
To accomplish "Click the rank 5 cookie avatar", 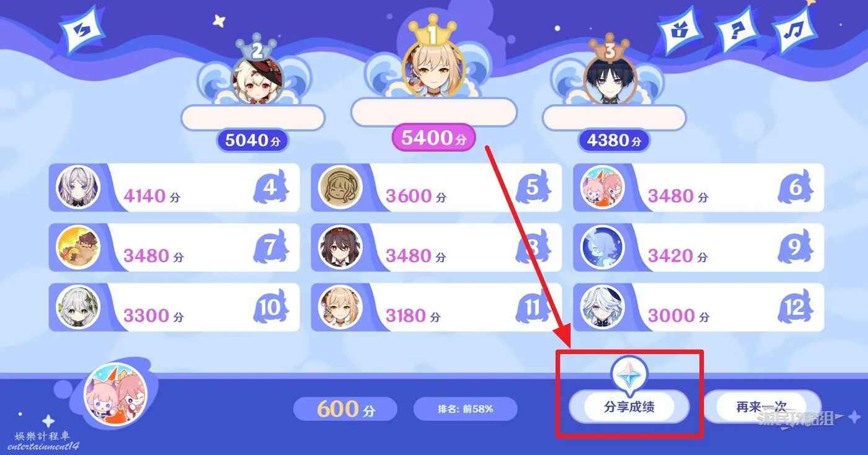I will tap(340, 188).
